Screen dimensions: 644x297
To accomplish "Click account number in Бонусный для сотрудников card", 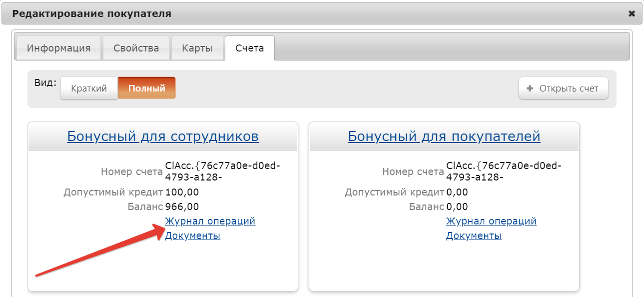I will pos(222,171).
